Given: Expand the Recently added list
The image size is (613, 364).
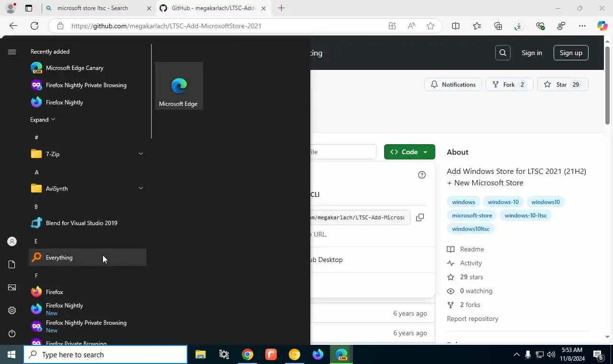Looking at the screenshot, I should [x=43, y=120].
